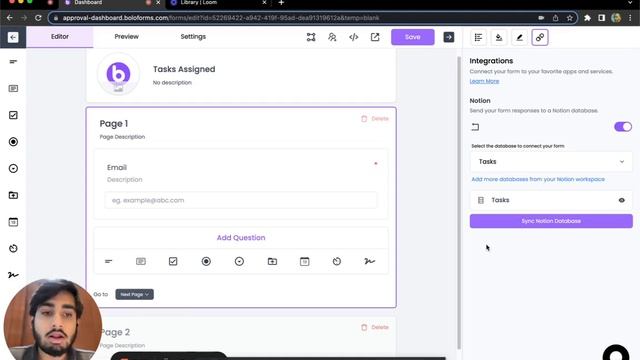
Task: Open question properties panel icon
Action: tap(478, 38)
